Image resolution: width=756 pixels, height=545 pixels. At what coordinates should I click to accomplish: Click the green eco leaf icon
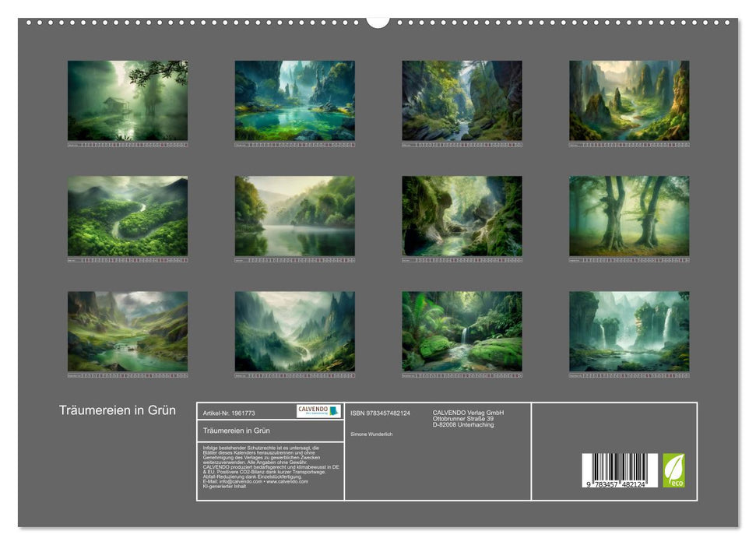tap(673, 470)
